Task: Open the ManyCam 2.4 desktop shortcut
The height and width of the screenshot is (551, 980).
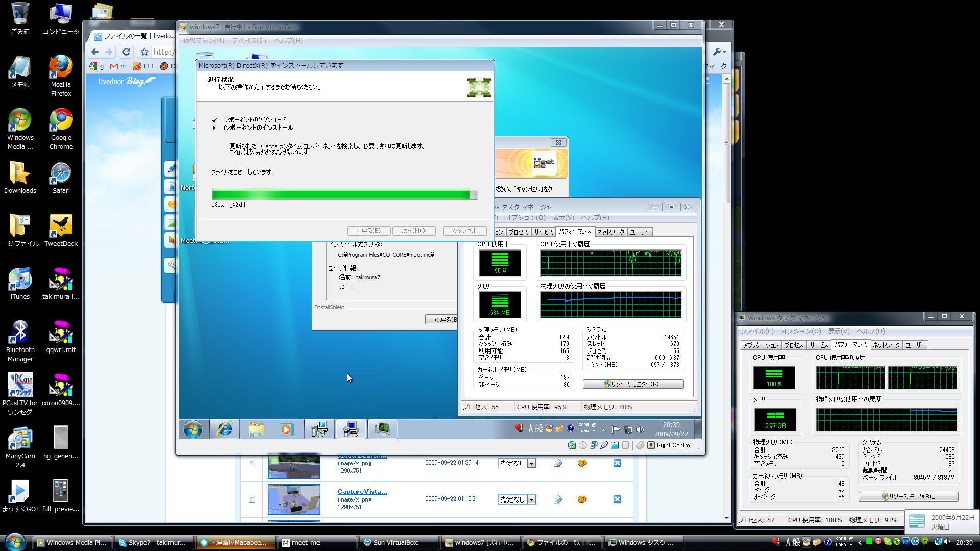Action: point(20,447)
